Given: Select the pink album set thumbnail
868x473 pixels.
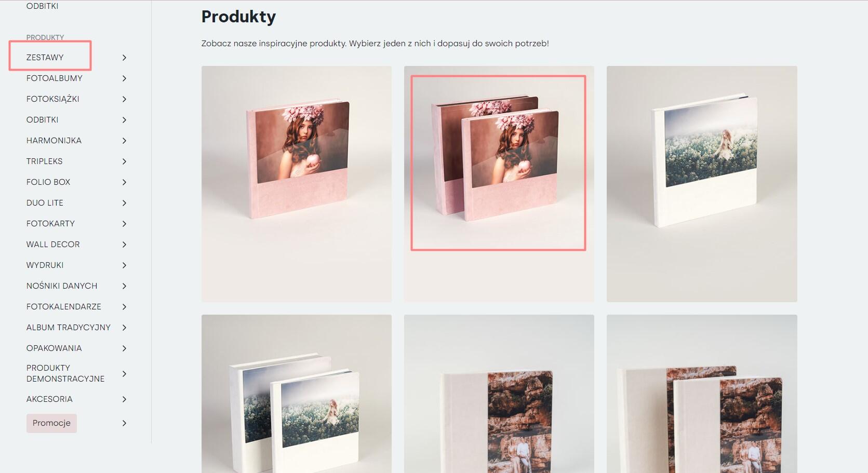Looking at the screenshot, I should pos(499,184).
